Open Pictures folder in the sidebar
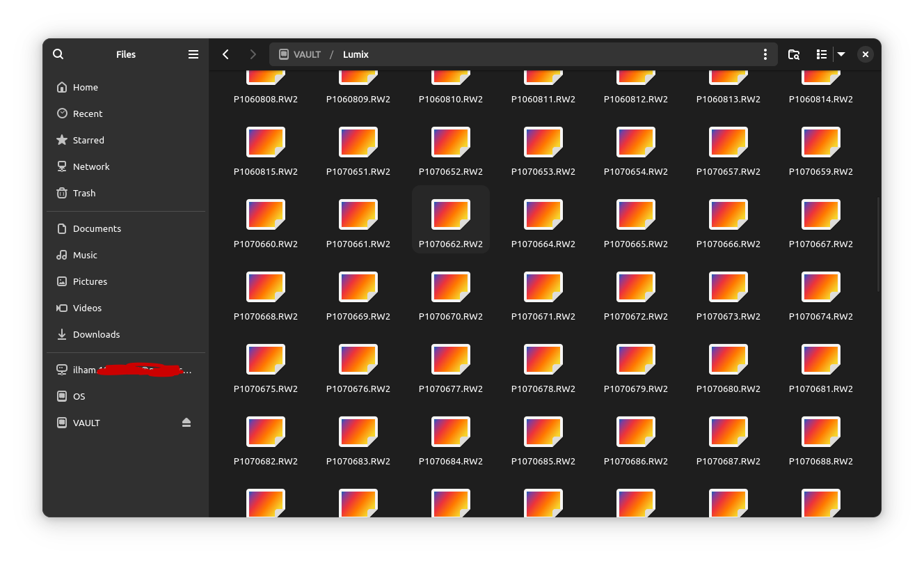This screenshot has width=924, height=564. pyautogui.click(x=126, y=281)
